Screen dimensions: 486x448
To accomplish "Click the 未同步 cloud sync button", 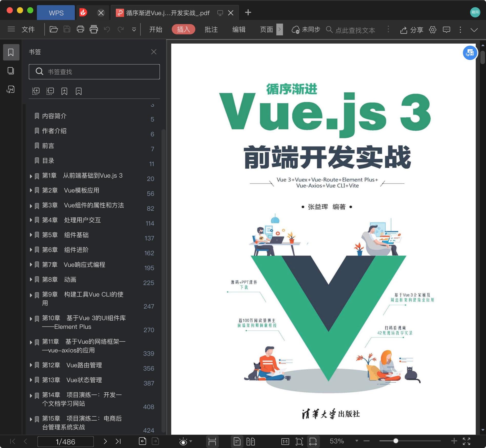I will click(306, 30).
